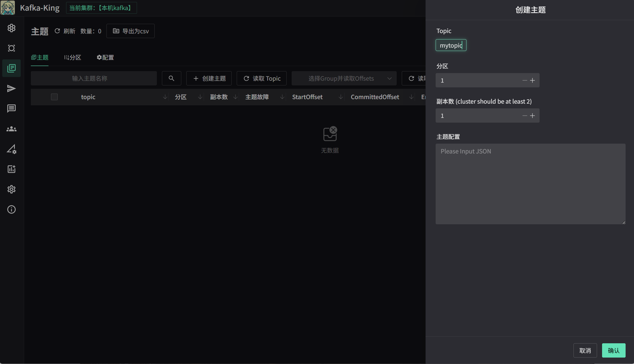Switch to the 分区 tab
The height and width of the screenshot is (364, 634).
73,57
